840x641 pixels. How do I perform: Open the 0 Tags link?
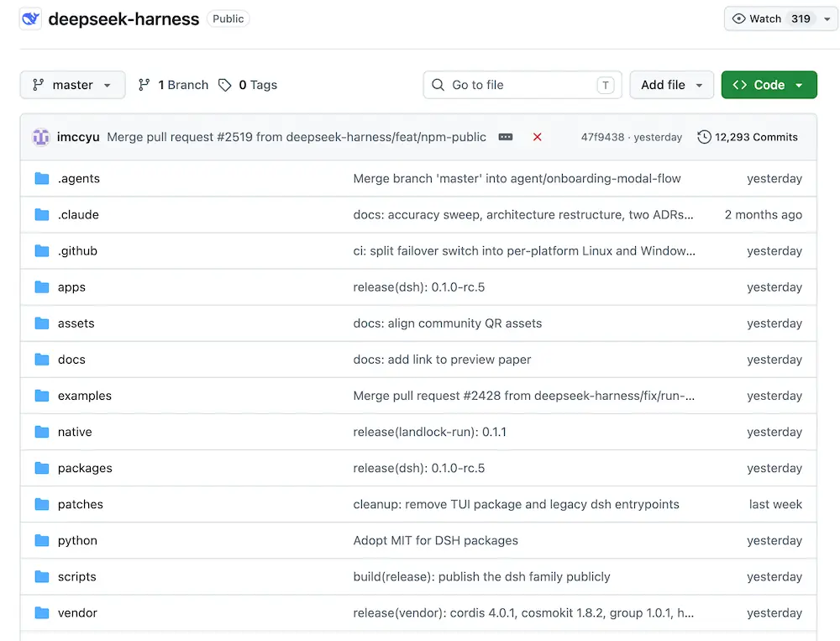pos(248,85)
